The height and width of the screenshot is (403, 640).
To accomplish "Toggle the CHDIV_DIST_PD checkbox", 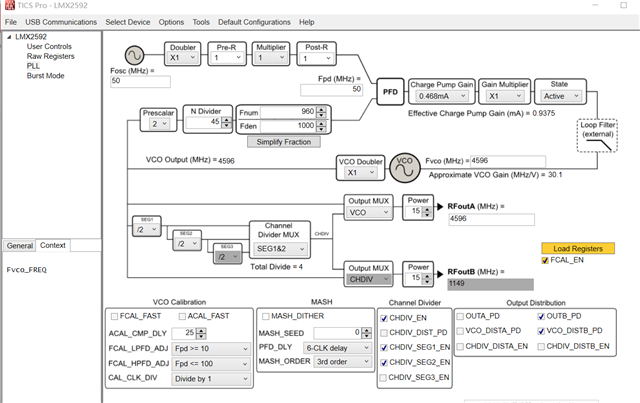I will [x=384, y=333].
